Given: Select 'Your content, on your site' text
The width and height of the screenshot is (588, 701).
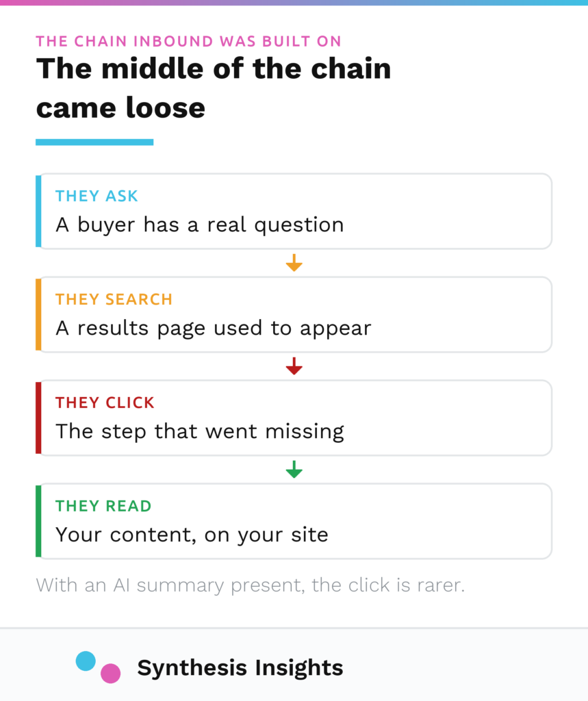Looking at the screenshot, I should point(192,535).
